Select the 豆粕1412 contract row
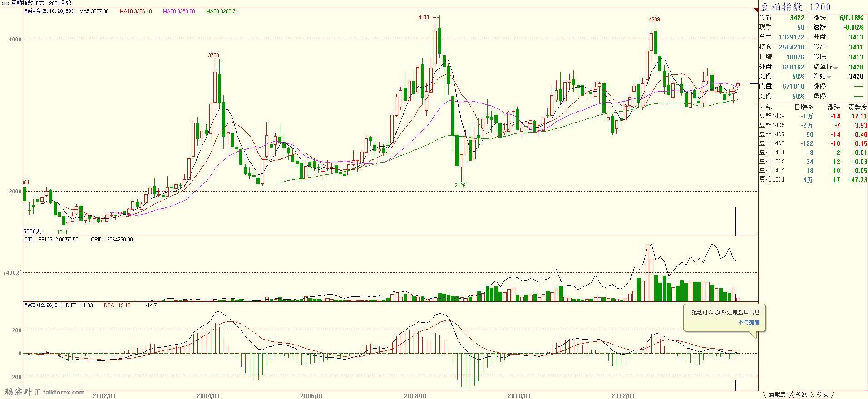Screen dimensions: 868x399 [813, 171]
